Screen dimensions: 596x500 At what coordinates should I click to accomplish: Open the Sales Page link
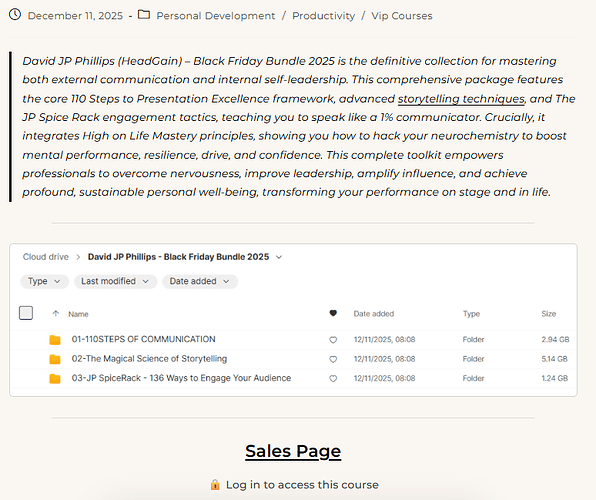point(293,451)
